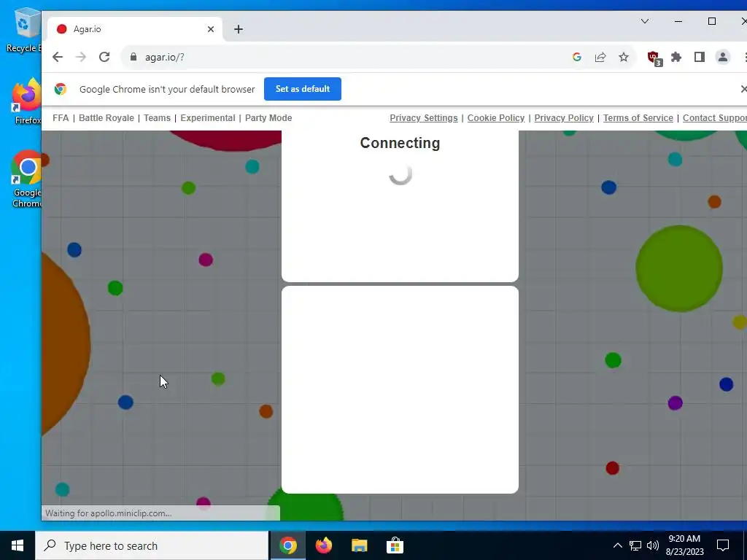View site info via the padlock icon
Viewport: 747px width, 560px height.
coord(133,57)
